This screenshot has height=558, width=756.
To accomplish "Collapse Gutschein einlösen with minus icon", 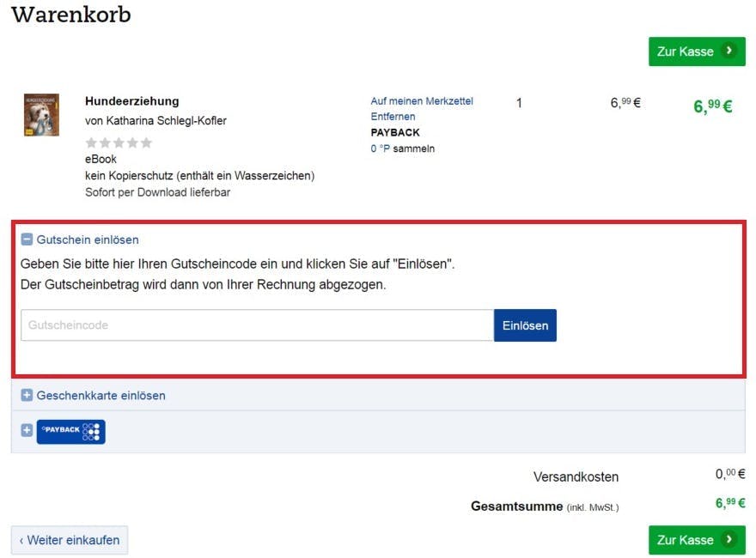I will (27, 240).
